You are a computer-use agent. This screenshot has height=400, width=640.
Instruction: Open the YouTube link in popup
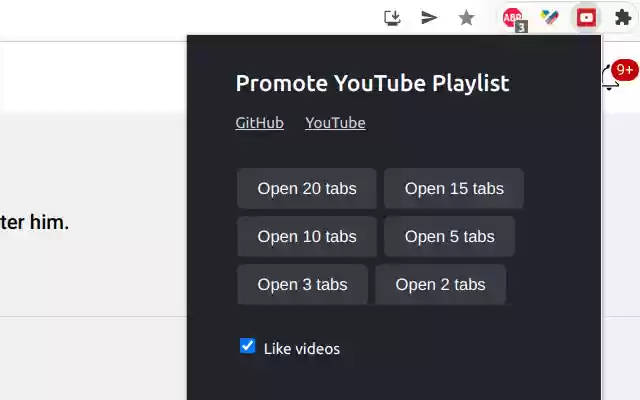[336, 123]
